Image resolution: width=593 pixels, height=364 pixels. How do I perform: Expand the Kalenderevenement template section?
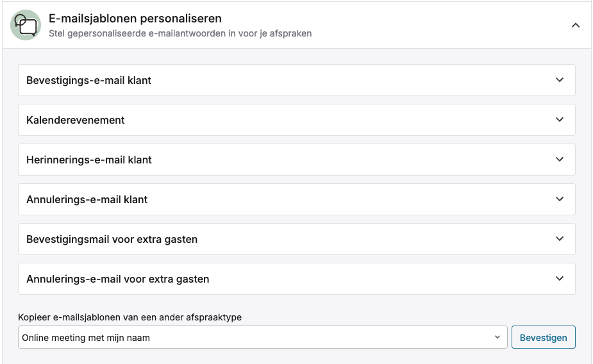(296, 120)
